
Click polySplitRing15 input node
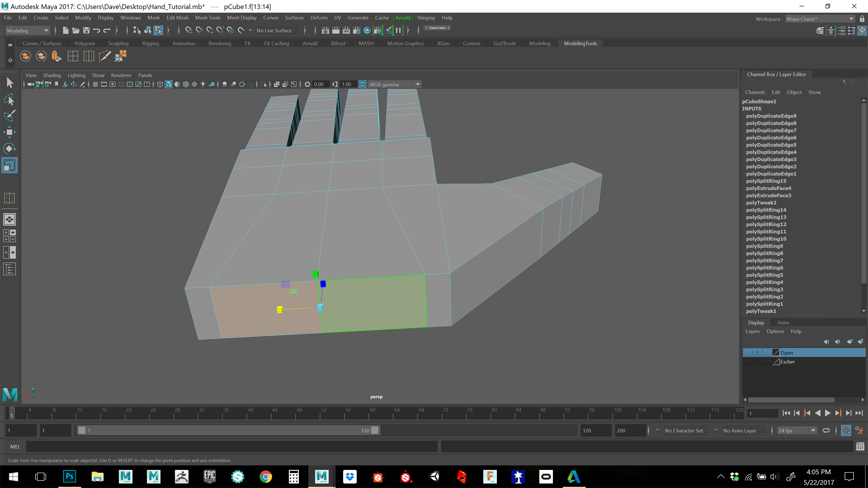(x=766, y=181)
